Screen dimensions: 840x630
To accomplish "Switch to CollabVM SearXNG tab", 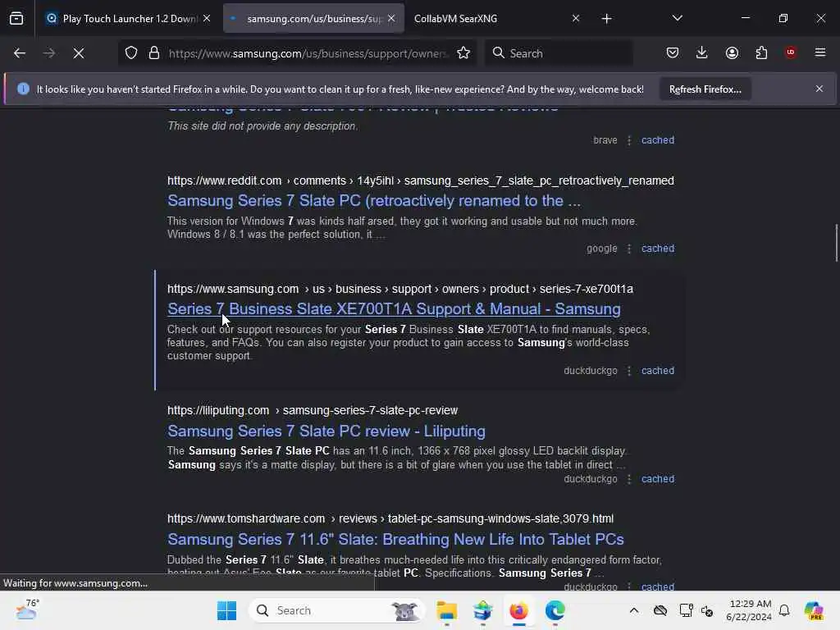I will (496, 18).
